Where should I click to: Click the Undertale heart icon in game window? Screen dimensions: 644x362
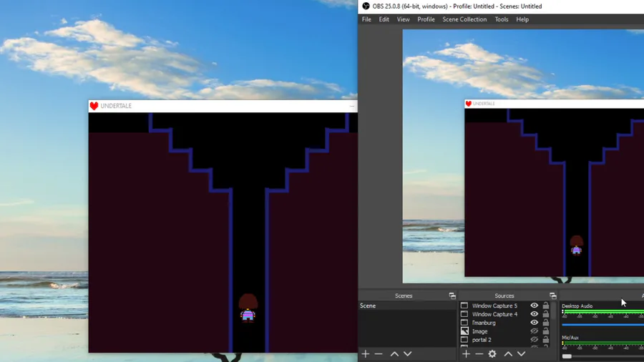click(x=94, y=106)
